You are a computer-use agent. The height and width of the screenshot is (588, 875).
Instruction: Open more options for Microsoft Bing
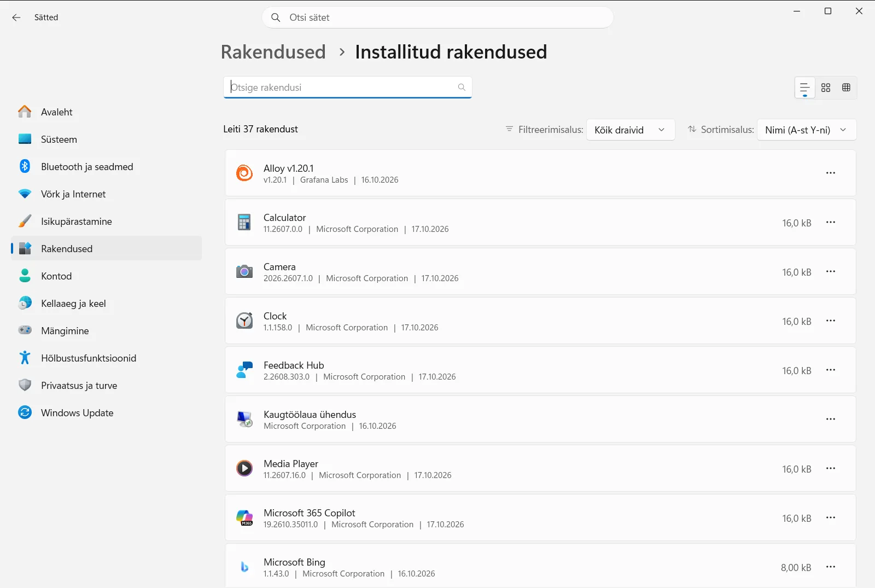pyautogui.click(x=831, y=567)
